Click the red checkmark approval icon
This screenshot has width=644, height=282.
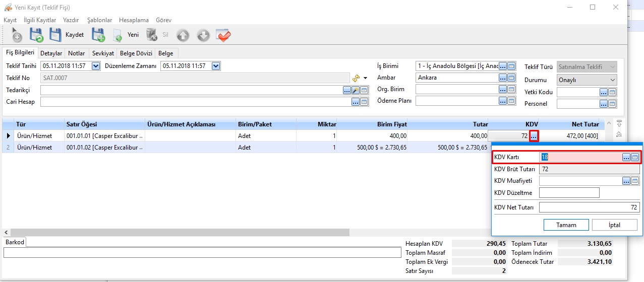[223, 35]
